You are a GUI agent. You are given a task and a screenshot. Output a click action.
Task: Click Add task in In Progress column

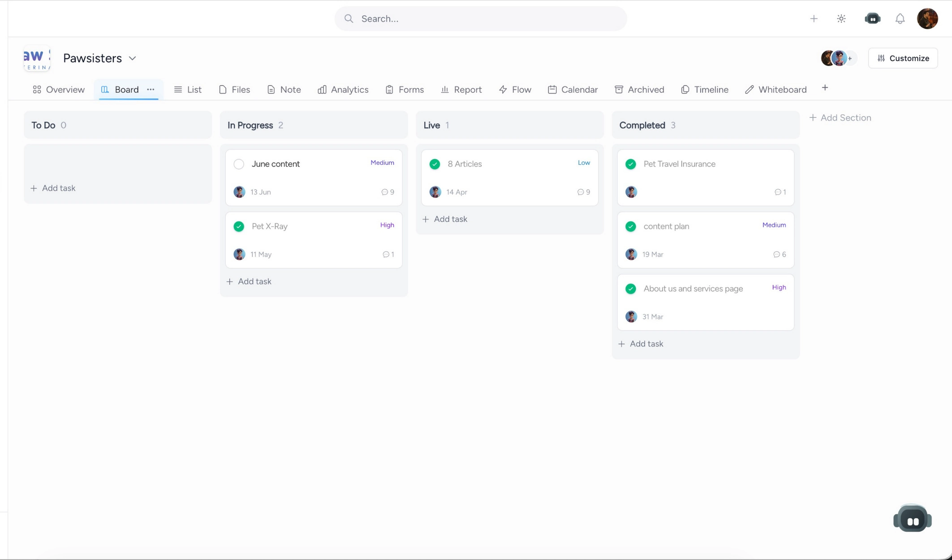coord(249,281)
